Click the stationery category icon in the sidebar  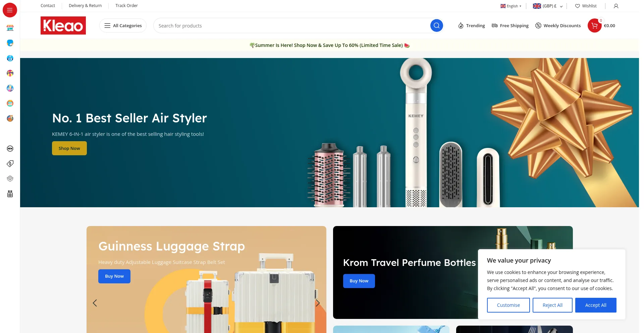coord(10,88)
